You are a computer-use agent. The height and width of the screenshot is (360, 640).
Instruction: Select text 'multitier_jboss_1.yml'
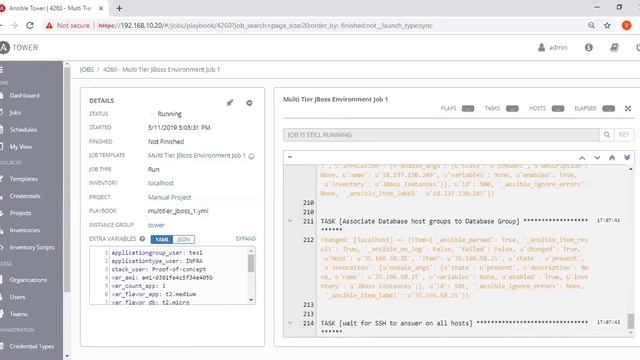click(x=178, y=211)
